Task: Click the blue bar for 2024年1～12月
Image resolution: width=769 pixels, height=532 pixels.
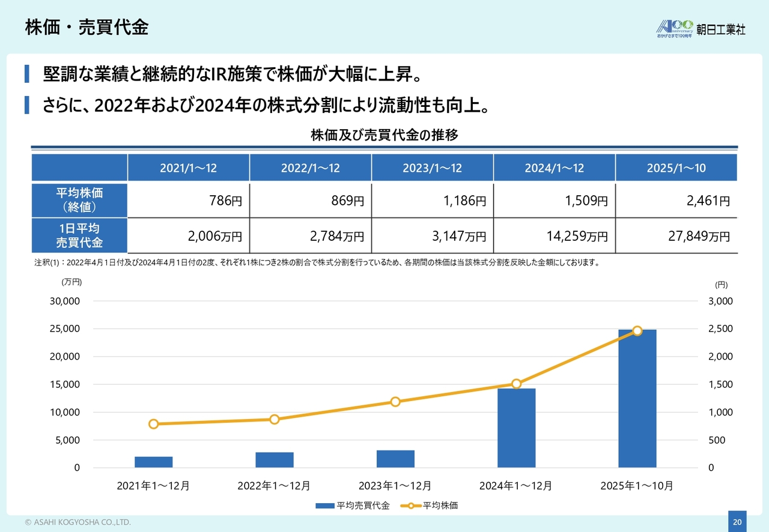Action: pos(516,428)
